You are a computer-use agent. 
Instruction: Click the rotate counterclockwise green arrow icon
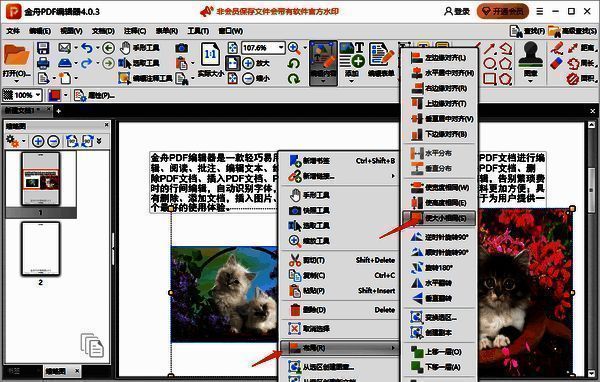293,63
